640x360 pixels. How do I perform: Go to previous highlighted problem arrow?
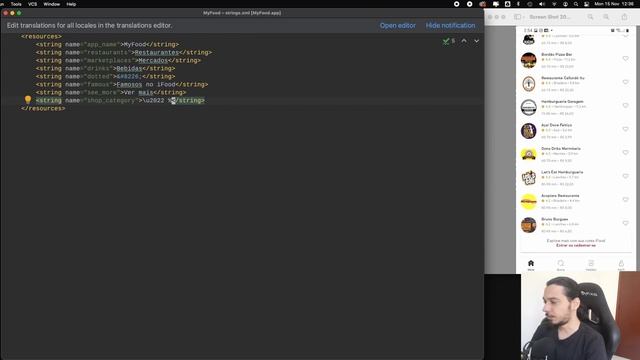[x=464, y=41]
